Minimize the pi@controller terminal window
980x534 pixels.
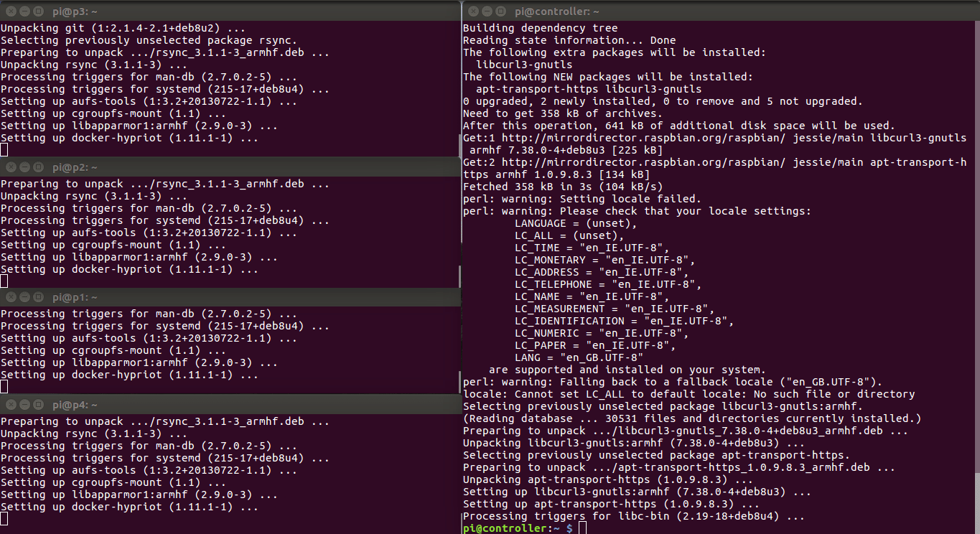click(x=486, y=11)
